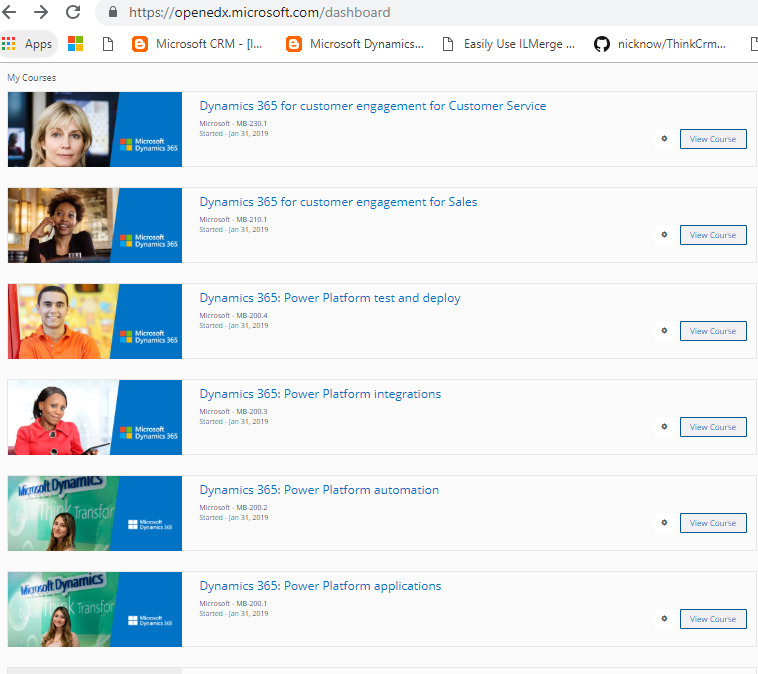Click the automation course thumbnail image
The height and width of the screenshot is (674, 758).
point(95,513)
